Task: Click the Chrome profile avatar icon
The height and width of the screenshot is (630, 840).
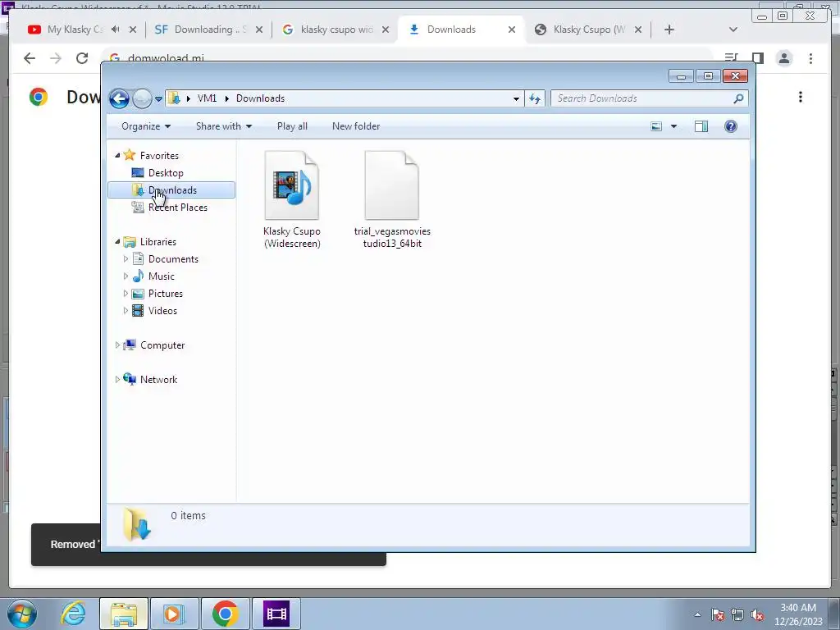Action: tap(784, 58)
